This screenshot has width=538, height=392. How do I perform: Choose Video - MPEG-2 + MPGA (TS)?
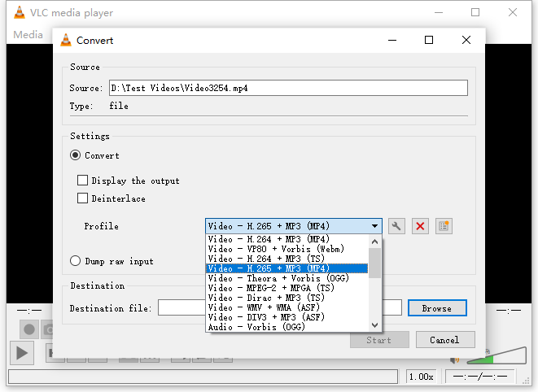click(x=287, y=288)
